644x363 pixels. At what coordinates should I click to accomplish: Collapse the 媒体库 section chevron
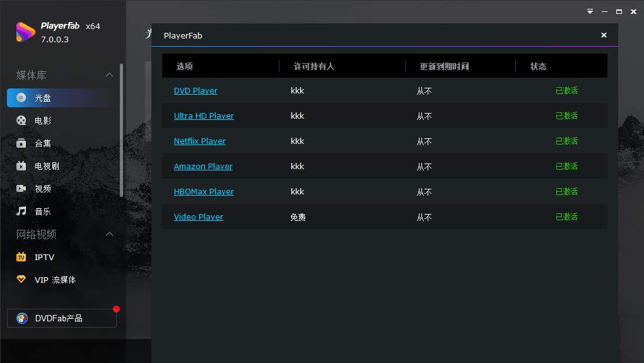[x=109, y=75]
